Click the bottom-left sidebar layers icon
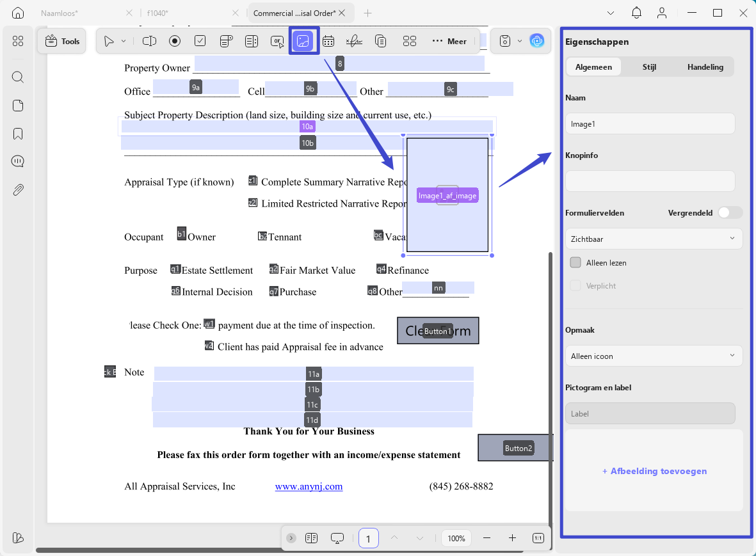This screenshot has height=556, width=756. pos(18,537)
